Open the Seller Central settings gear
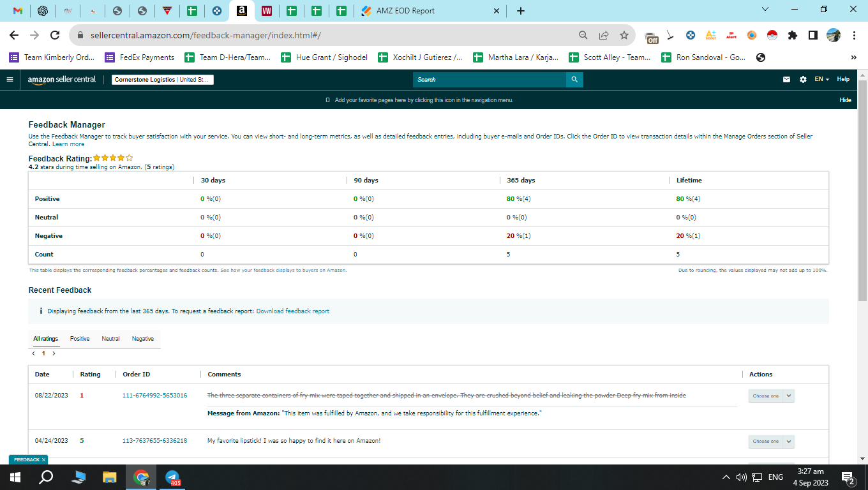Screen dimensions: 868x490 [x=803, y=79]
